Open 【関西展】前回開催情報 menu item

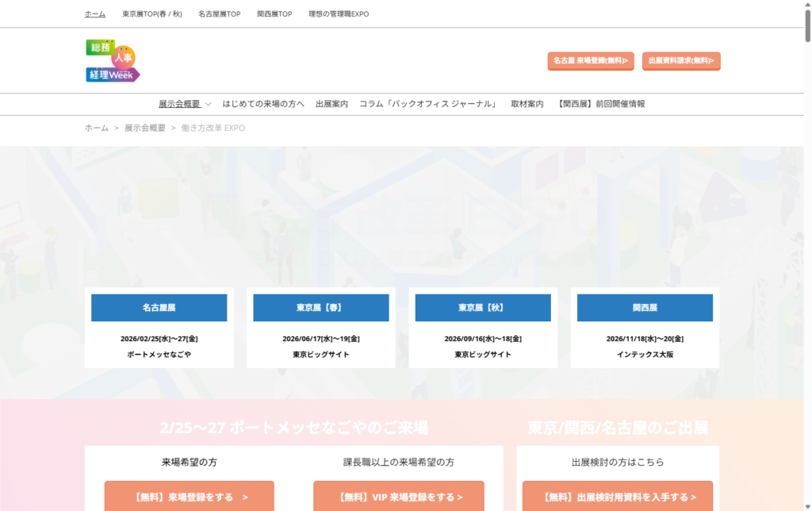pyautogui.click(x=601, y=104)
